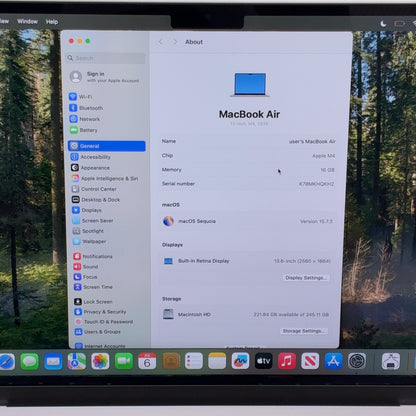The image size is (416, 416).
Task: Click the serial number value
Action: (x=316, y=184)
